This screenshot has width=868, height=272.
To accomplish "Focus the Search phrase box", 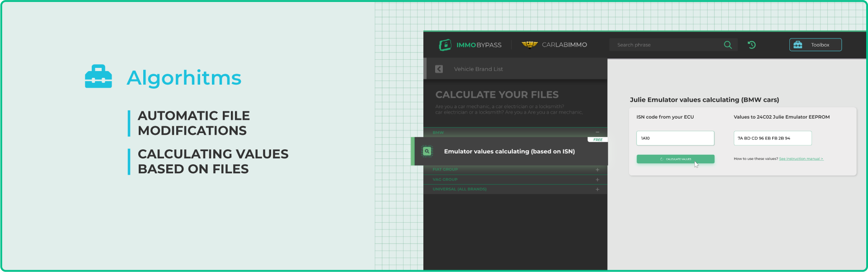I will pos(664,45).
